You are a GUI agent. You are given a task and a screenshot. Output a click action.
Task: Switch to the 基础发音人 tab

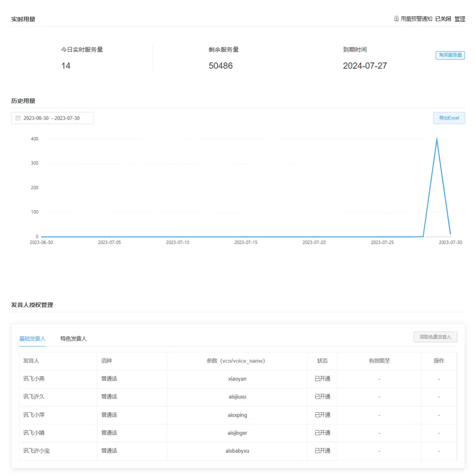[x=32, y=339]
